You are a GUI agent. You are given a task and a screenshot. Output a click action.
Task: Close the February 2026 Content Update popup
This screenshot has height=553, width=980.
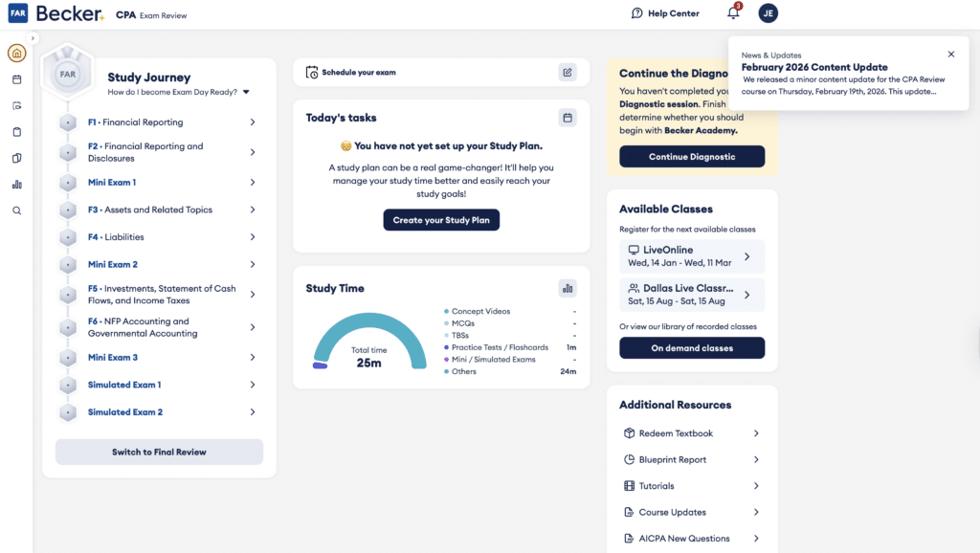click(x=950, y=54)
